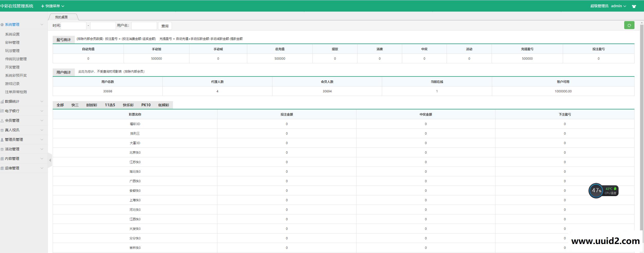Open the 我的桌面 tab
644x253 pixels.
(61, 17)
